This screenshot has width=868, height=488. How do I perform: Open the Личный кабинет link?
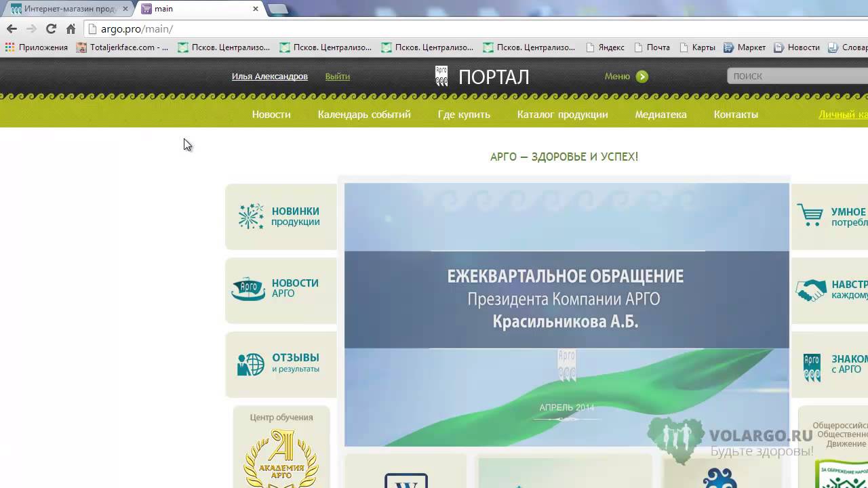pyautogui.click(x=843, y=115)
